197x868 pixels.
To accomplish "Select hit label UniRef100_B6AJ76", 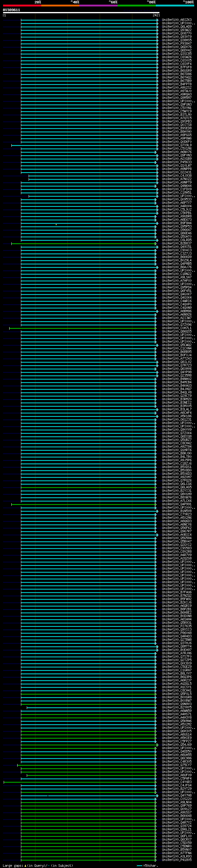I will (177, 267).
